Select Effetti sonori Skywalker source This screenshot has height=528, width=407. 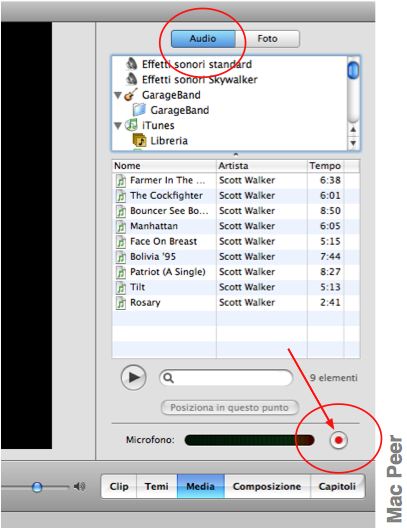pos(199,79)
